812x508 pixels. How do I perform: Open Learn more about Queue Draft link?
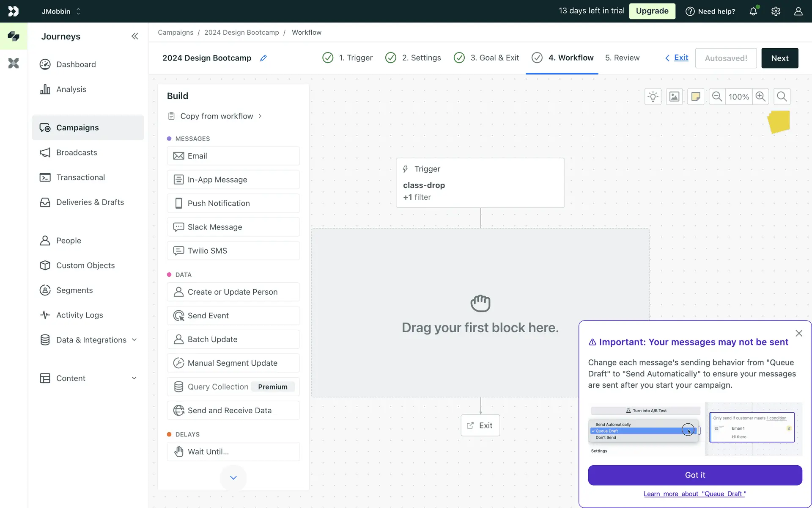tap(695, 494)
